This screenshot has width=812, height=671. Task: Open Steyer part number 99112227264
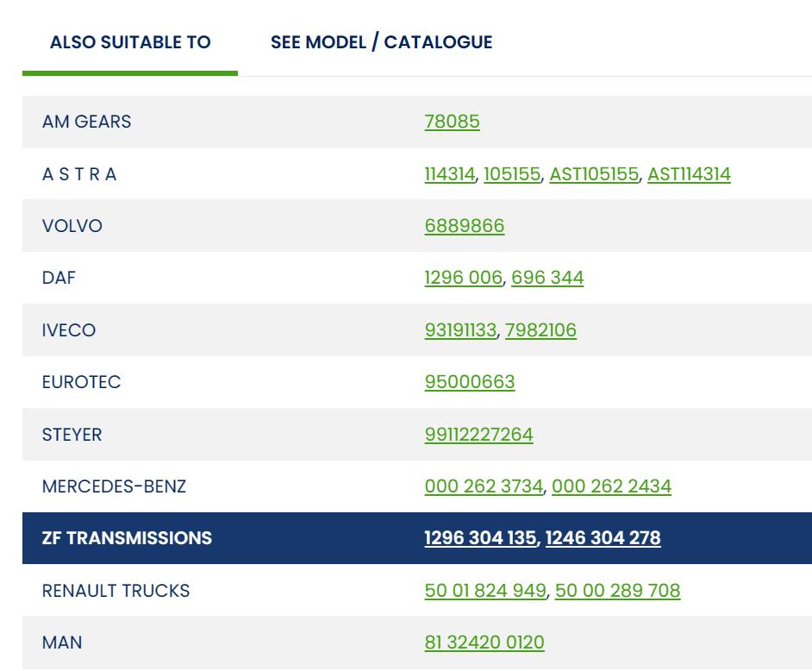coord(478,435)
